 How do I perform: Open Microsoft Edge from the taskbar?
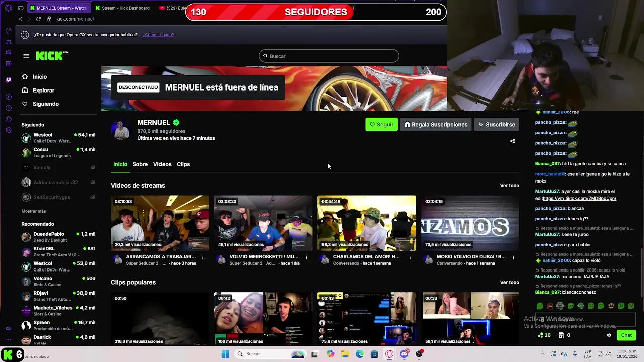(360, 354)
